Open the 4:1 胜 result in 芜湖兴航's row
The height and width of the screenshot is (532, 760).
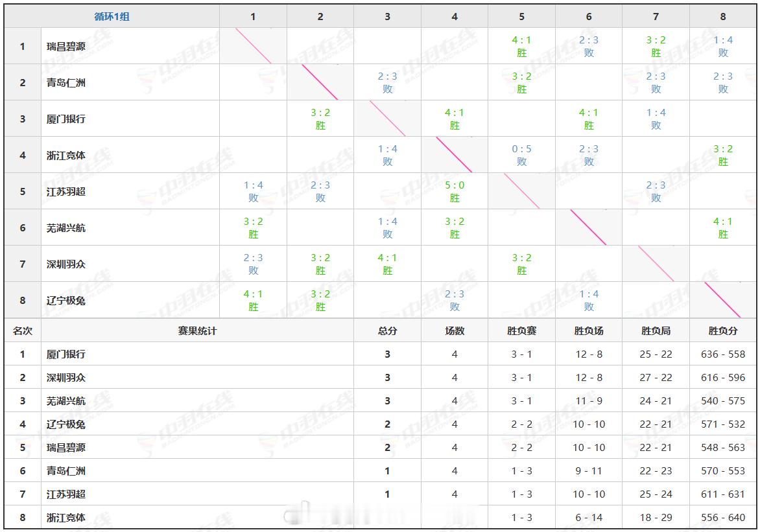point(722,227)
